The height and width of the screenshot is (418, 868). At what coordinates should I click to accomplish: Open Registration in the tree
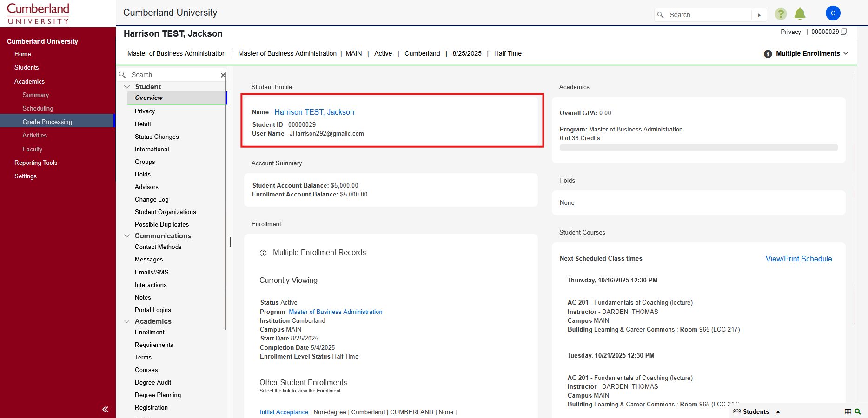coord(151,407)
